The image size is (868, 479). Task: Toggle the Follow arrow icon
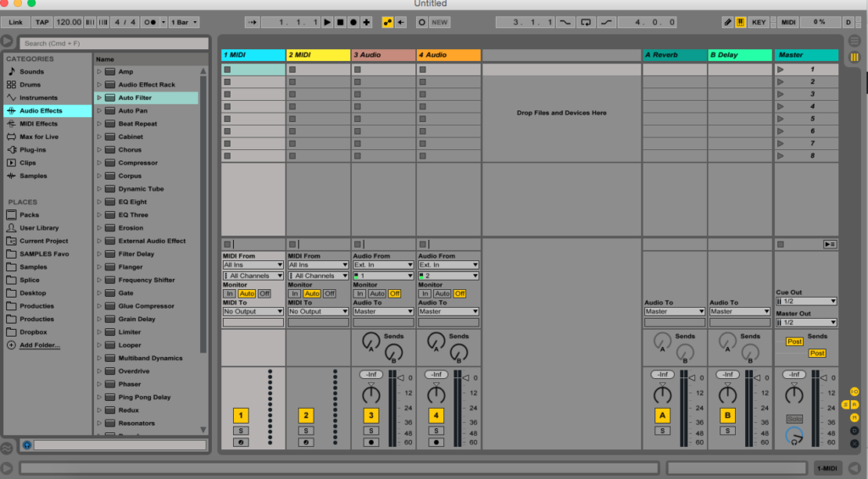pos(252,22)
